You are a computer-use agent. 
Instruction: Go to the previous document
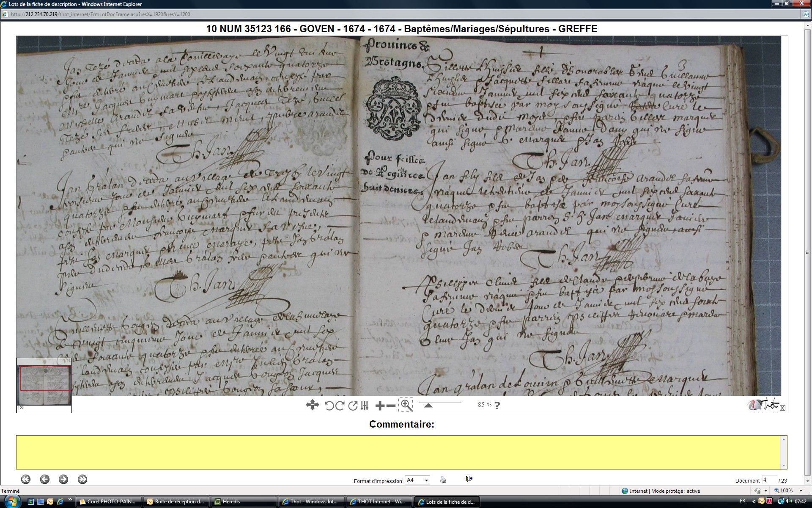pos(45,479)
